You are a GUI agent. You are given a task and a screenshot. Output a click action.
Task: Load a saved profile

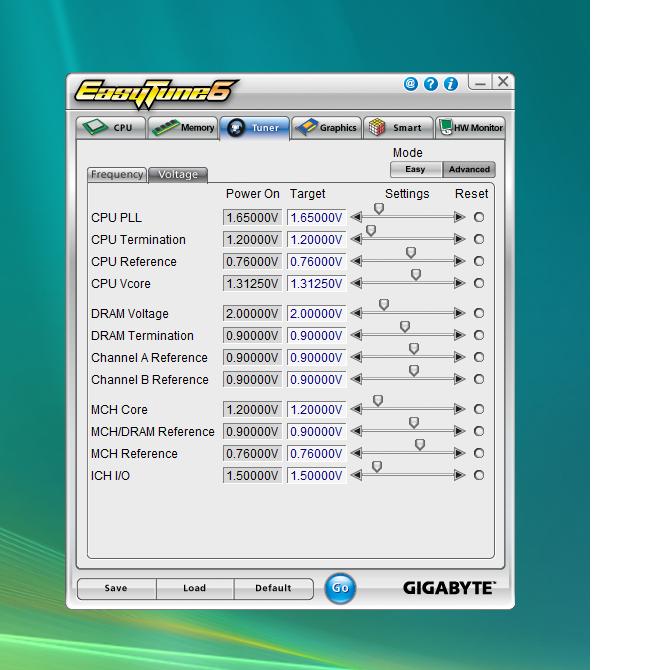coord(195,588)
